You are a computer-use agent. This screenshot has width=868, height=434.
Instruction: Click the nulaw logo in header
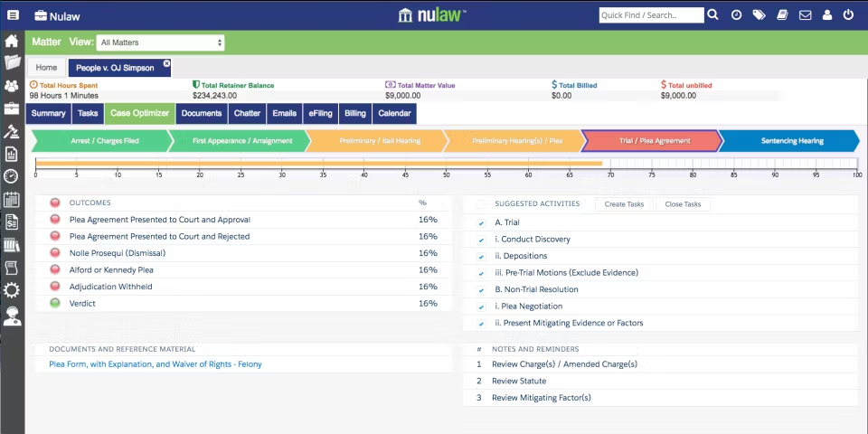(433, 15)
